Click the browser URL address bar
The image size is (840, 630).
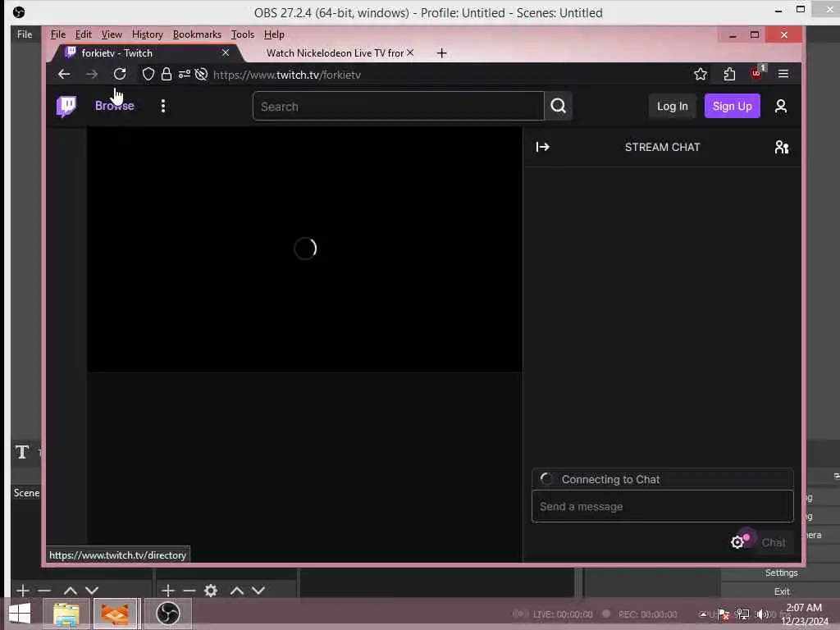pyautogui.click(x=447, y=75)
